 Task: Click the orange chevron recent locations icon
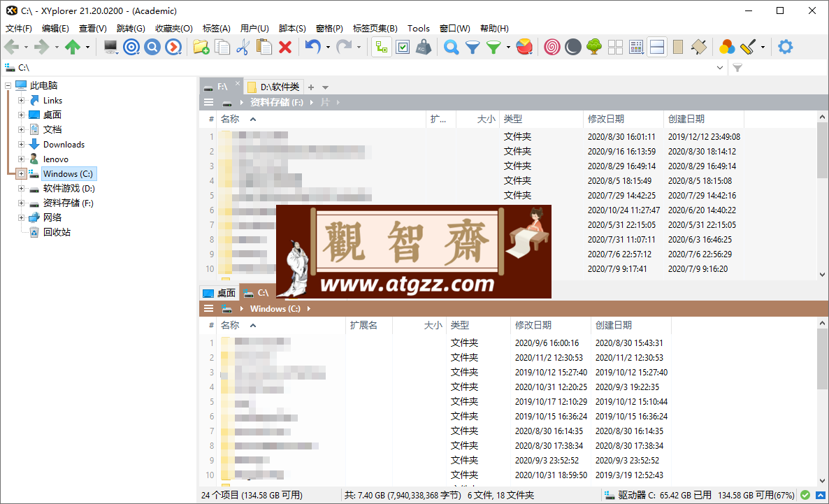click(x=173, y=47)
